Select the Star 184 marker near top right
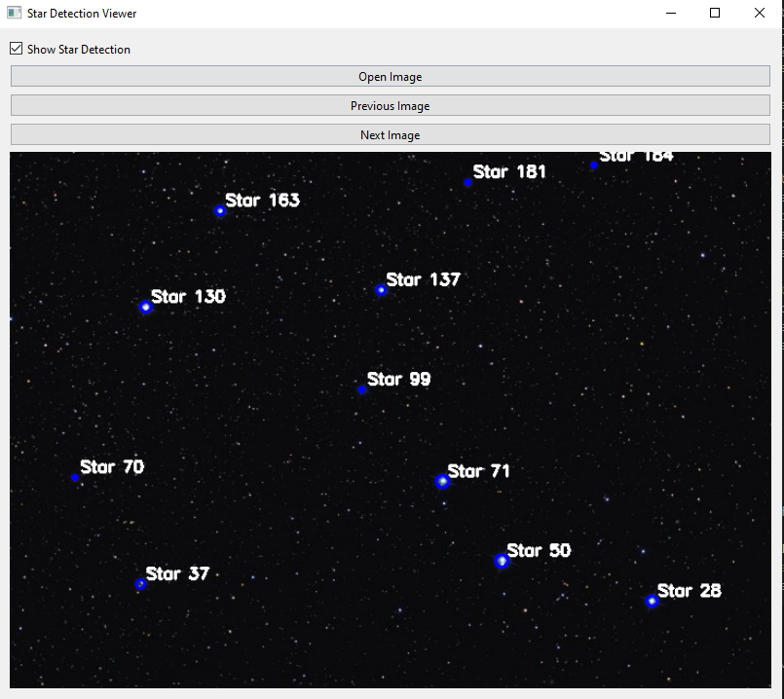Image resolution: width=784 pixels, height=699 pixels. tap(593, 164)
